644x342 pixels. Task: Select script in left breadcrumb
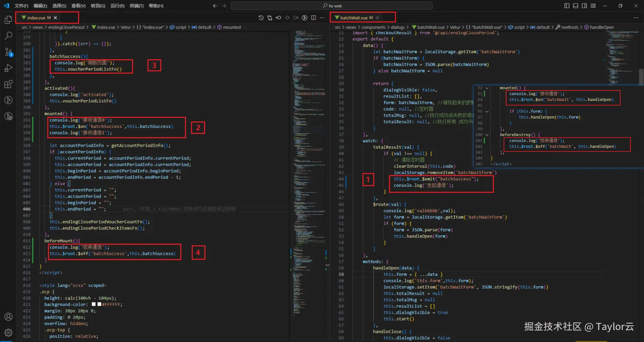pyautogui.click(x=178, y=27)
